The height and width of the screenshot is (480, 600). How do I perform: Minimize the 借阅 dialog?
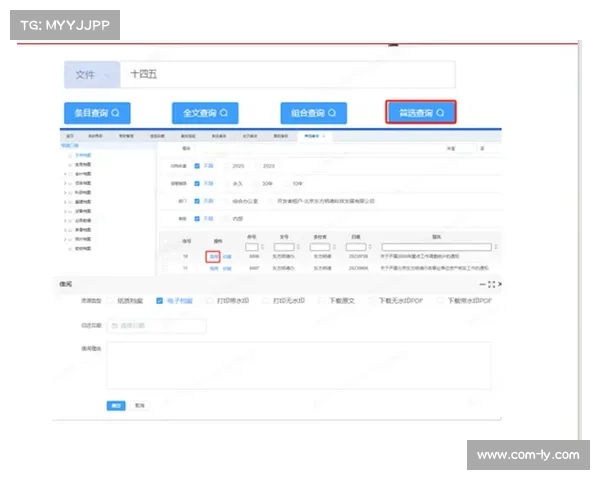coord(483,284)
